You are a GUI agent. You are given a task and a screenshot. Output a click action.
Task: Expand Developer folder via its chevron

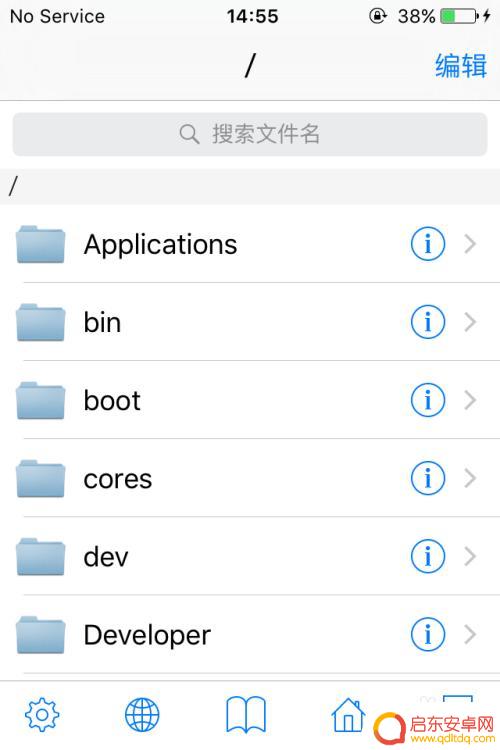[x=470, y=635]
